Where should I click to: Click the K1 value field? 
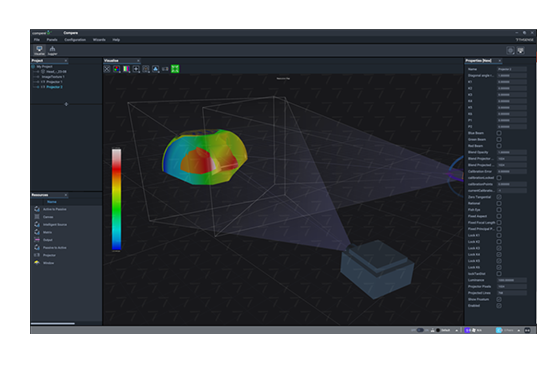pos(512,82)
